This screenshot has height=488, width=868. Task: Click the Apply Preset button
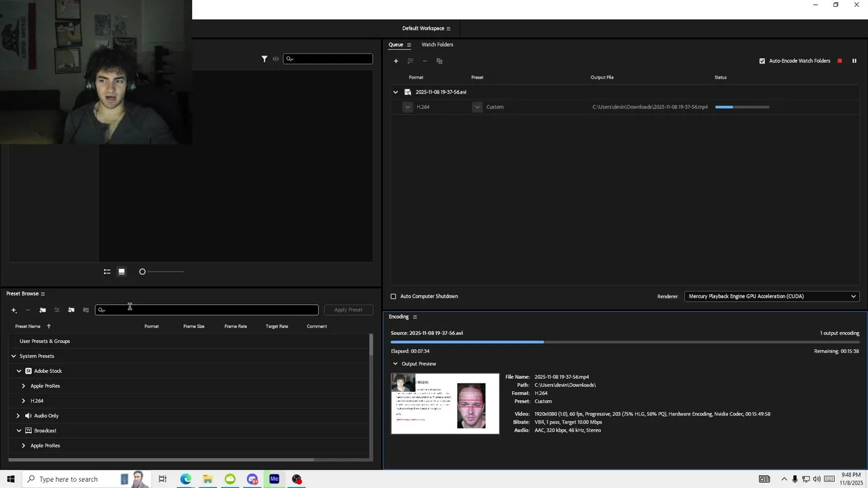point(349,310)
